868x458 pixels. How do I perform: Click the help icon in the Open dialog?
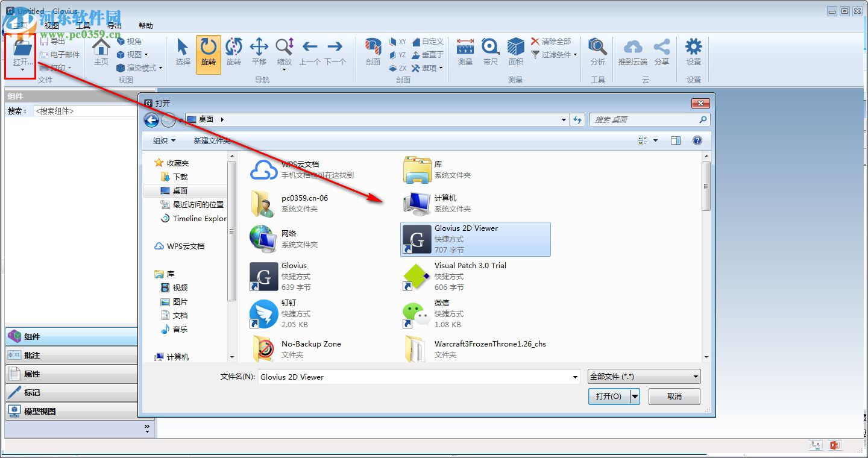pos(697,140)
